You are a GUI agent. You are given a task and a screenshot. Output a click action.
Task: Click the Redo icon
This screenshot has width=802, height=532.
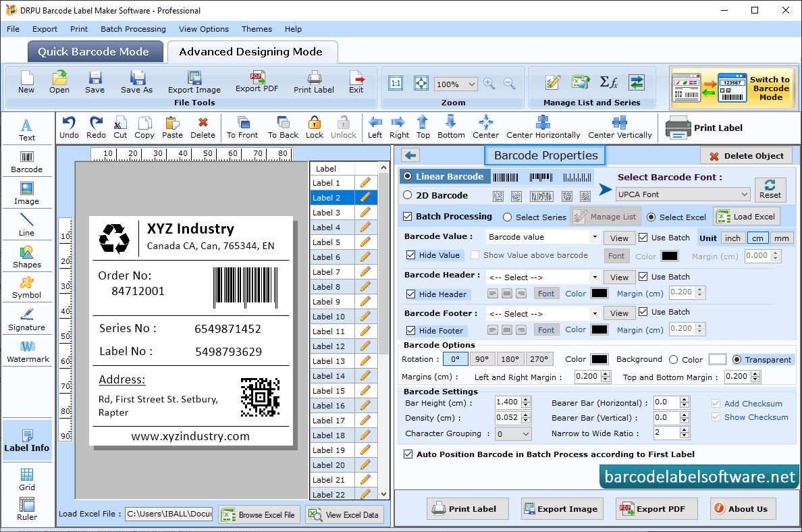click(96, 128)
